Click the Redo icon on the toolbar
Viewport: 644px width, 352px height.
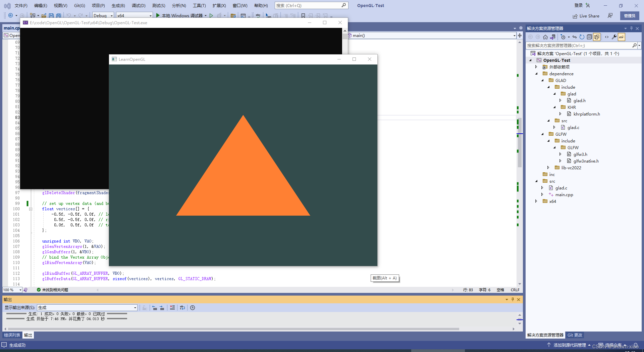(80, 15)
